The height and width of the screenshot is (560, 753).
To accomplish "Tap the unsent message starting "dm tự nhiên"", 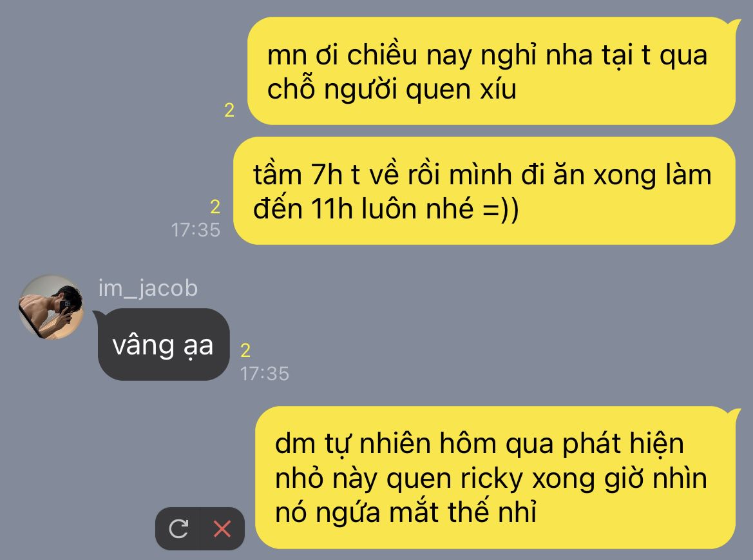I will (498, 478).
